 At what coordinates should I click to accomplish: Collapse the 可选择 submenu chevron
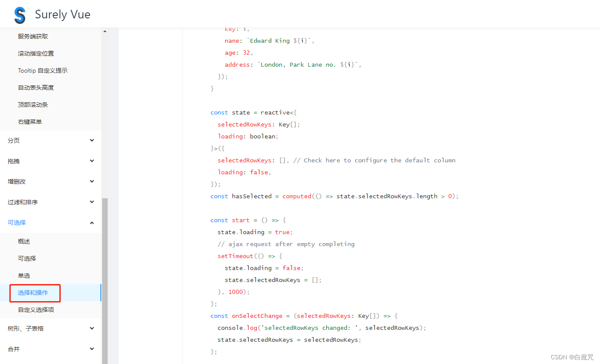92,223
